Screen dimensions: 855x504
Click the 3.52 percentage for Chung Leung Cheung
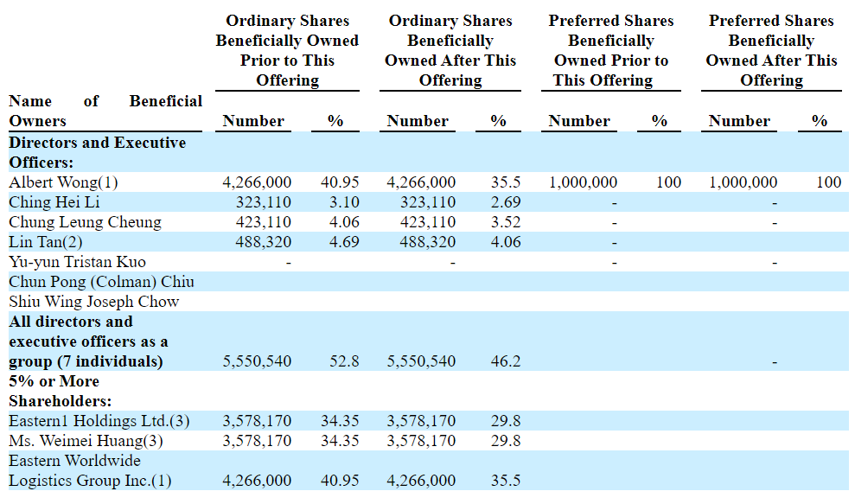506,222
